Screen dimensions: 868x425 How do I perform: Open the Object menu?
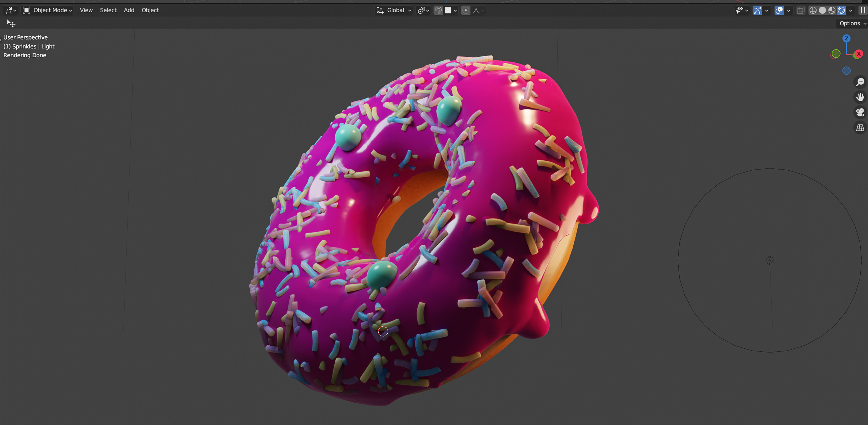point(150,11)
